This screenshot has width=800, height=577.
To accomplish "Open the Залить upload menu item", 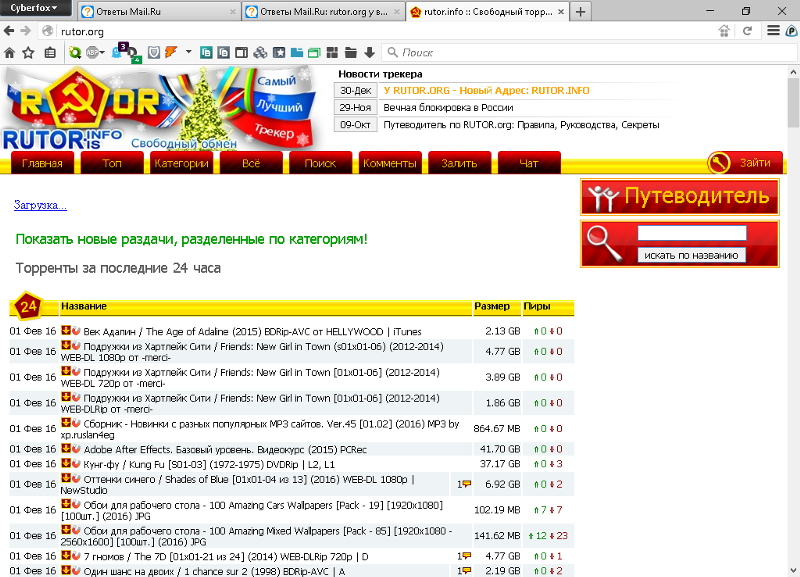I will pos(459,163).
